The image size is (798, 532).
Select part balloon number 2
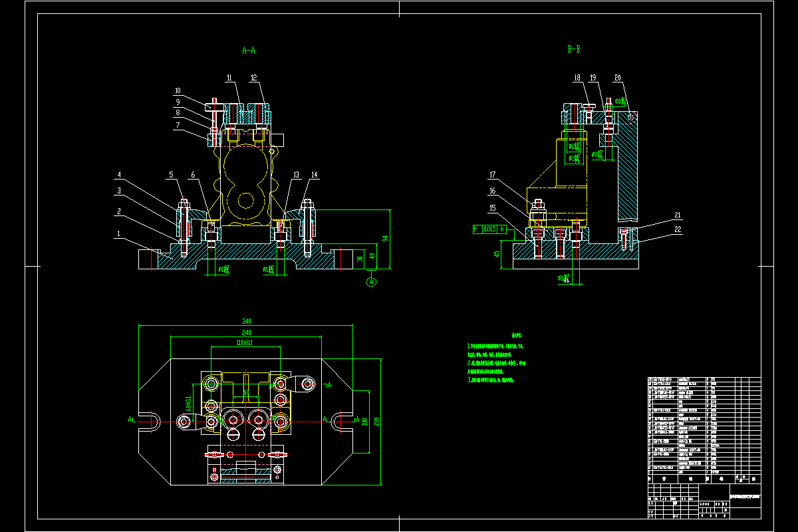tap(119, 211)
